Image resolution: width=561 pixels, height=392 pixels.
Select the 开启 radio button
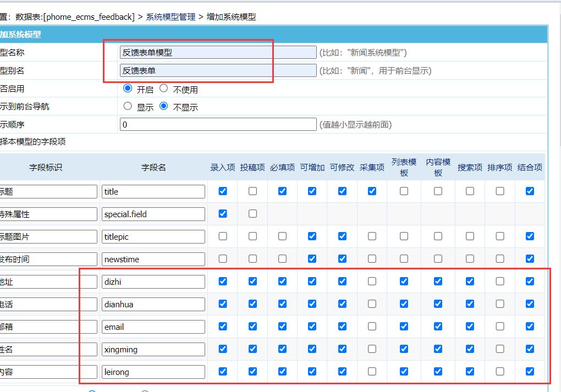click(128, 89)
